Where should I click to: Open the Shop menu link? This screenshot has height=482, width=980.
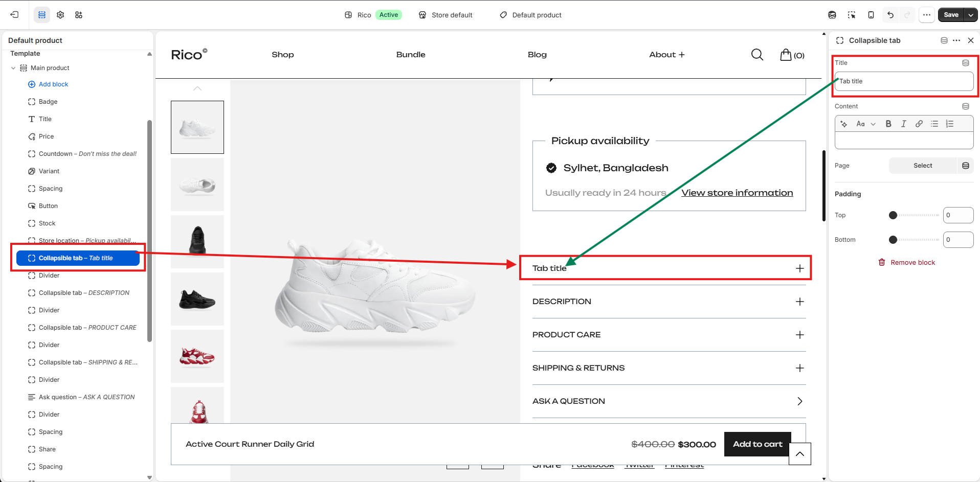click(x=283, y=55)
